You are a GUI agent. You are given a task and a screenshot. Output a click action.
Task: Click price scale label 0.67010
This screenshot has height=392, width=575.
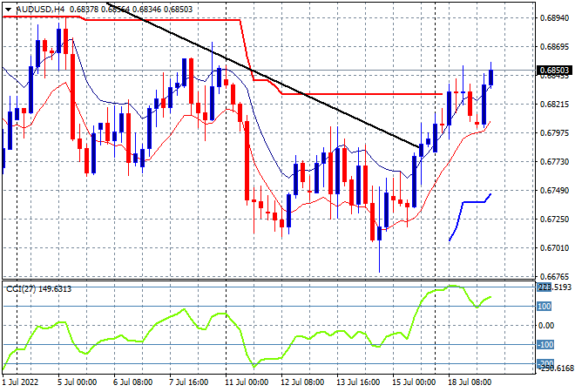554,248
